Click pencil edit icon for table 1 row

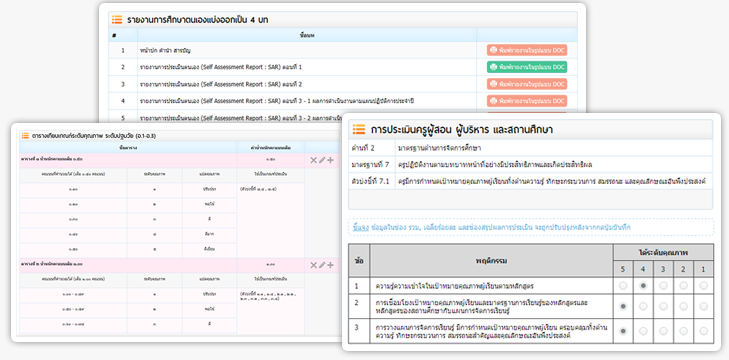(x=322, y=160)
